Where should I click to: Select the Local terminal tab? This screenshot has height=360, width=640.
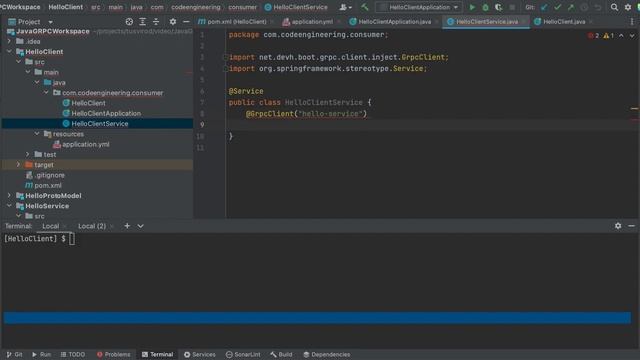click(51, 226)
